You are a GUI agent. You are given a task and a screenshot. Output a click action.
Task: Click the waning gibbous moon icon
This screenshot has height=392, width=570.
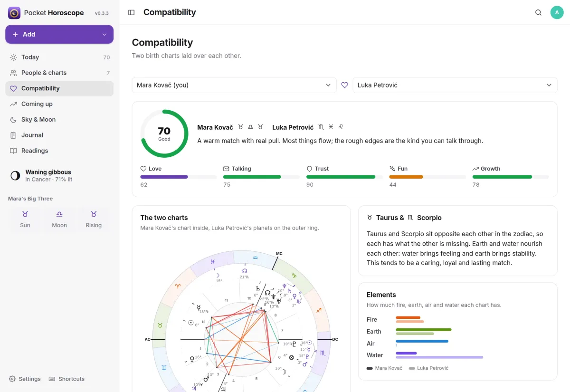(15, 176)
